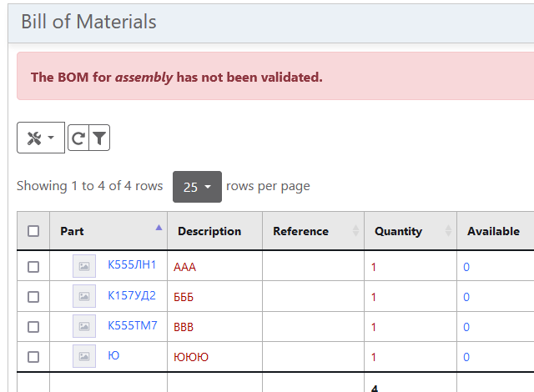534x392 pixels.
Task: Click description text ААА
Action: (x=184, y=267)
